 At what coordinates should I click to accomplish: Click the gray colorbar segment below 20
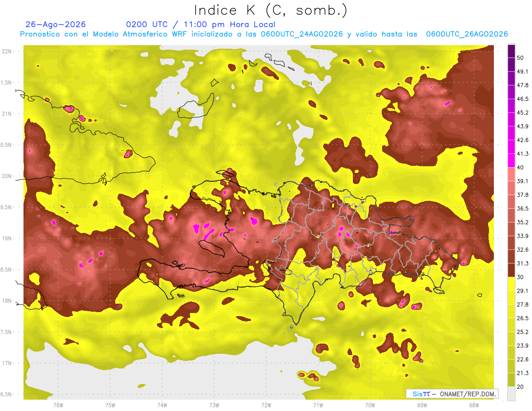point(511,394)
